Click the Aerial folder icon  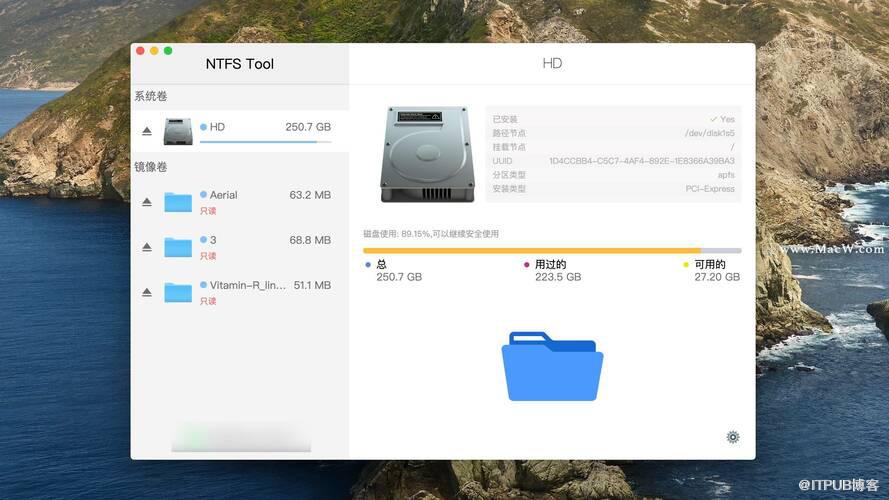pos(178,202)
